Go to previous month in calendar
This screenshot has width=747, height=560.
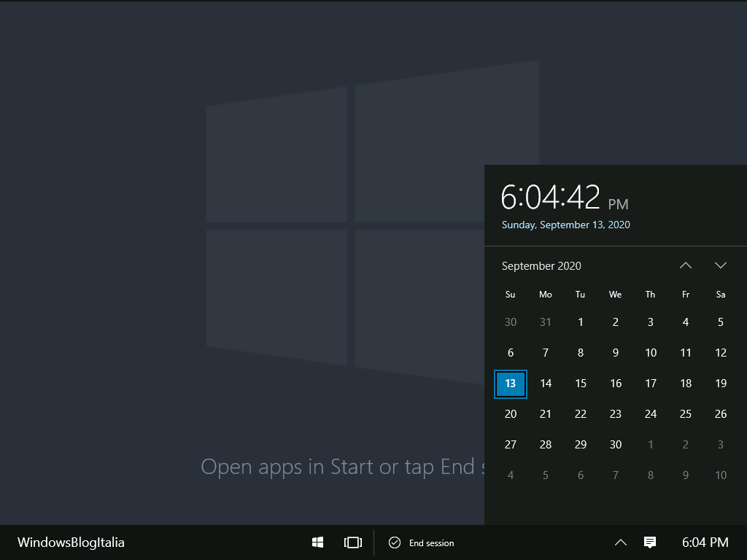686,265
